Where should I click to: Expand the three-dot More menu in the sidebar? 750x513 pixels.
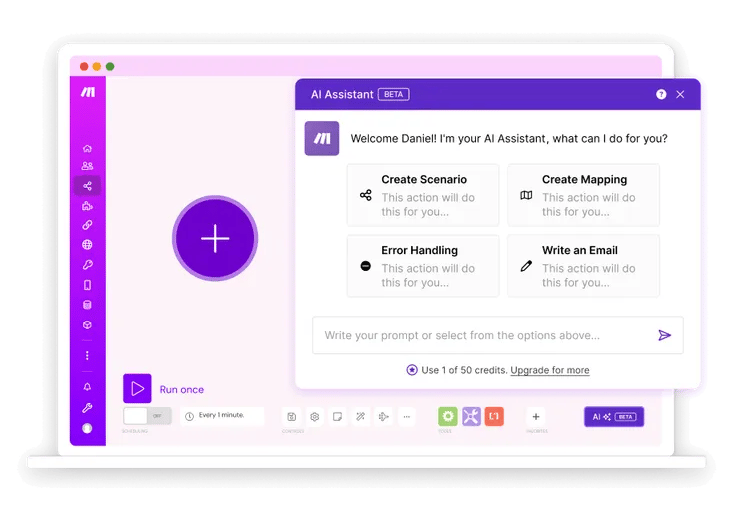click(x=87, y=356)
